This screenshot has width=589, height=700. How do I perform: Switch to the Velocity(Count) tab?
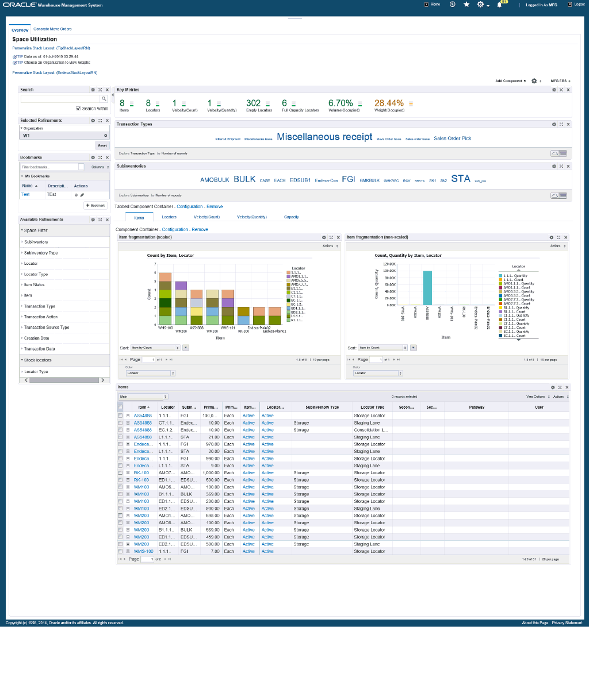point(206,217)
